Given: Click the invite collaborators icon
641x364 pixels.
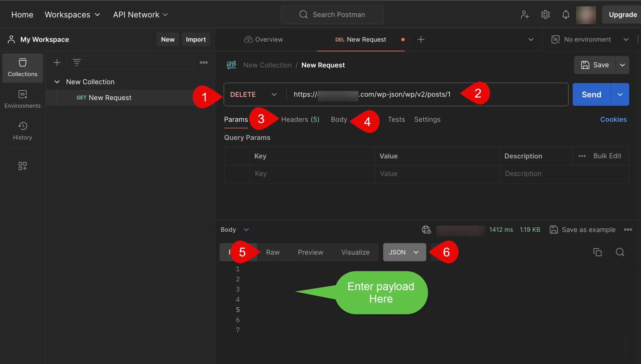Looking at the screenshot, I should point(525,15).
